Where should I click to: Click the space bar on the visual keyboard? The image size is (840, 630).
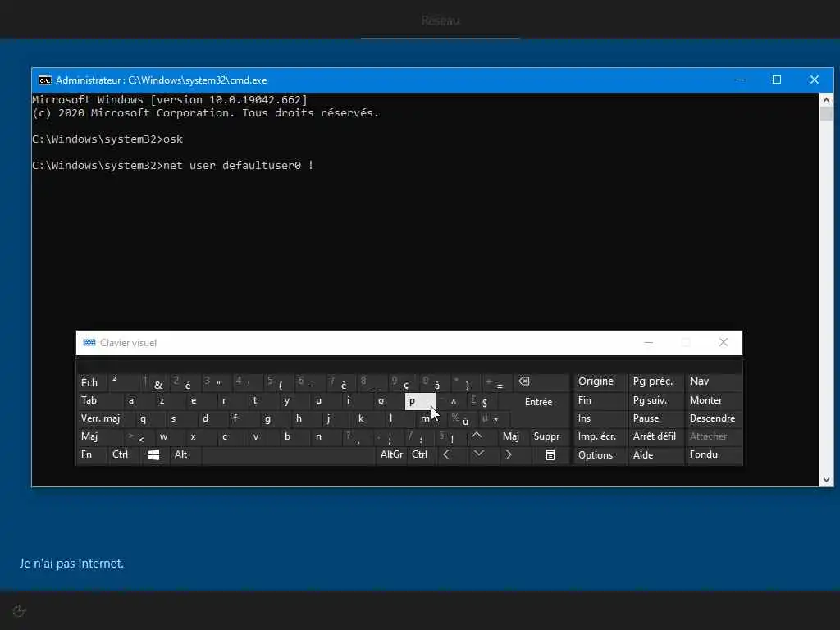pos(288,454)
